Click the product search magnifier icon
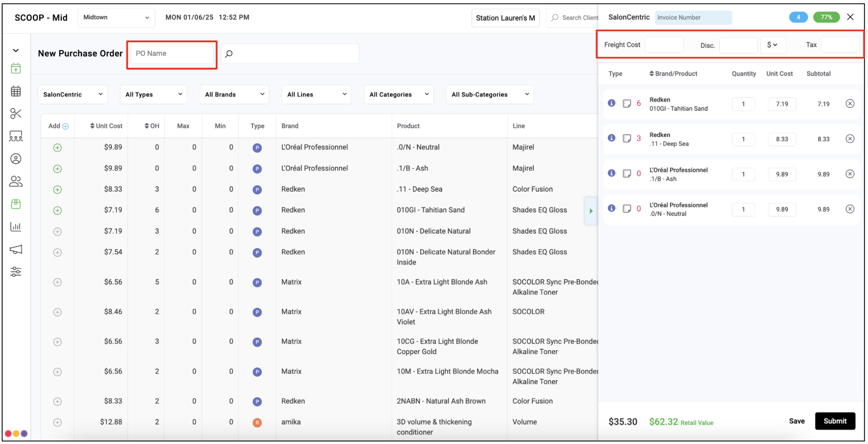The width and height of the screenshot is (868, 444). click(229, 54)
